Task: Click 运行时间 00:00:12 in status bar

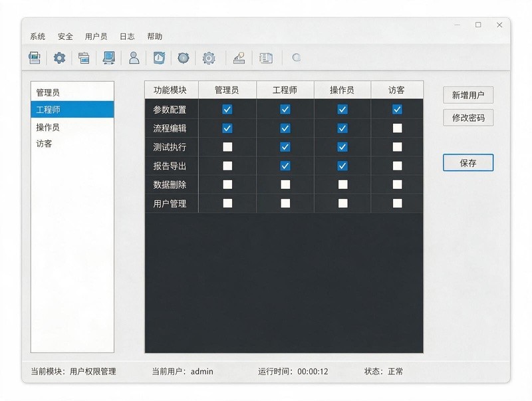Action: pos(293,372)
